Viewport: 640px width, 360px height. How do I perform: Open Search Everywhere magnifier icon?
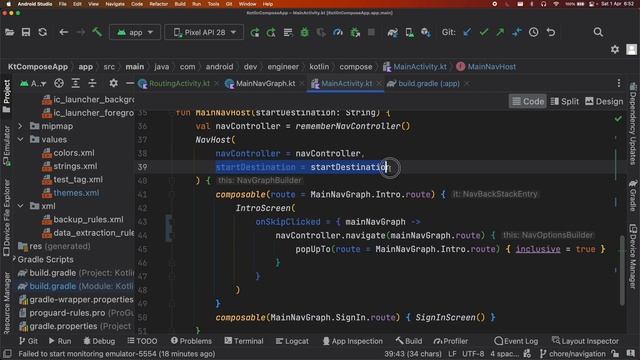598,32
